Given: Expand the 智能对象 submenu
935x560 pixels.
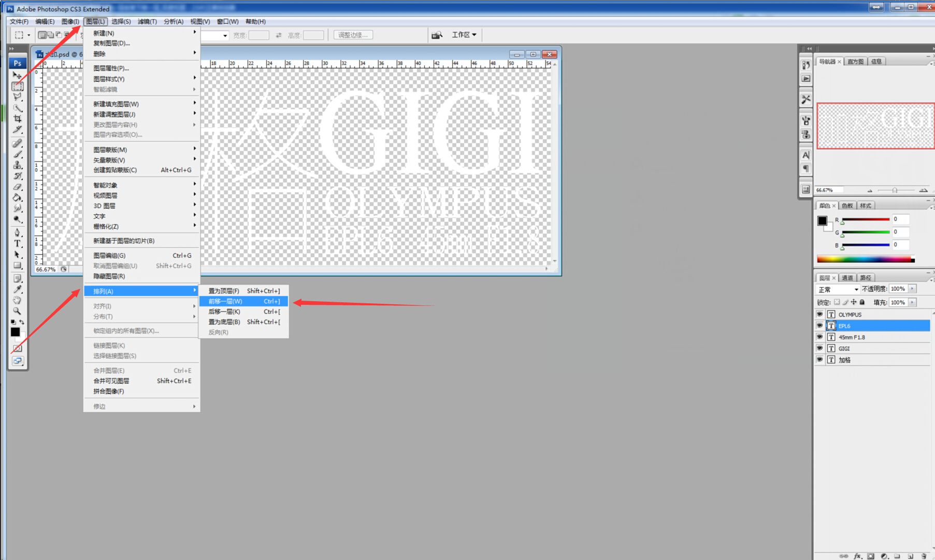Looking at the screenshot, I should 142,185.
